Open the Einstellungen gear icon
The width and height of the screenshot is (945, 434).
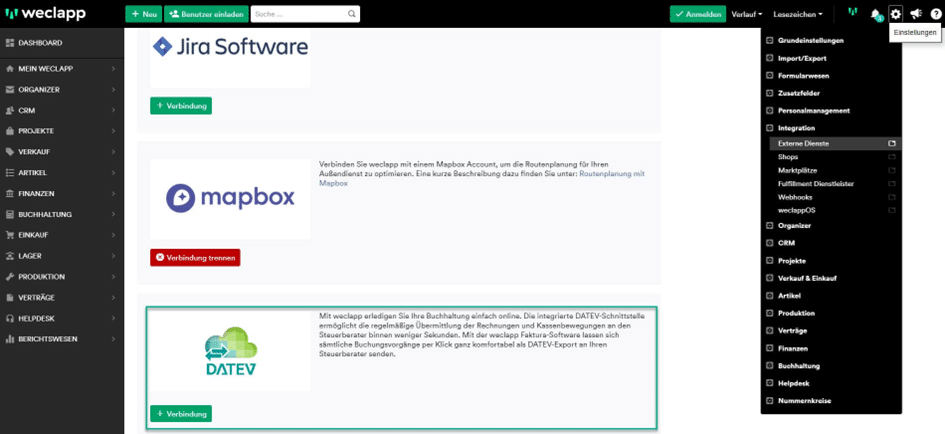[x=896, y=14]
